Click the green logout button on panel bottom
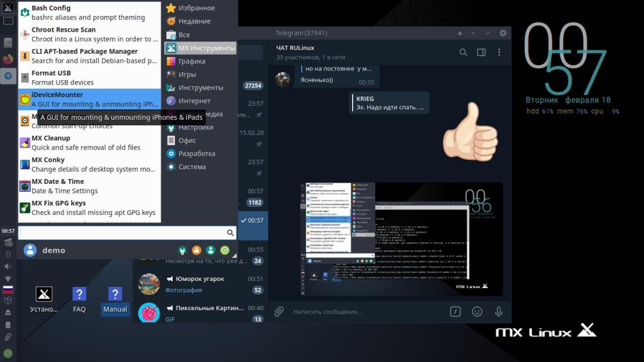The height and width of the screenshot is (362, 644). [8, 353]
